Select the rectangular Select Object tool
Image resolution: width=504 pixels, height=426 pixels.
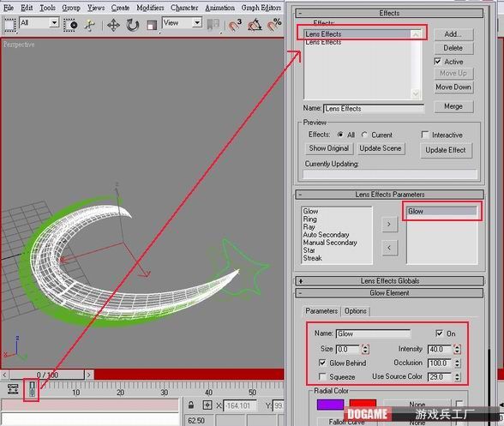tap(9, 25)
